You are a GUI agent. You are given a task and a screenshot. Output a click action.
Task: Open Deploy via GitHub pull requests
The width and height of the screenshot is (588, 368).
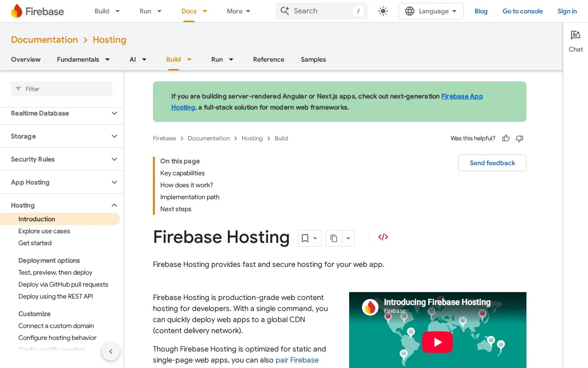63,284
